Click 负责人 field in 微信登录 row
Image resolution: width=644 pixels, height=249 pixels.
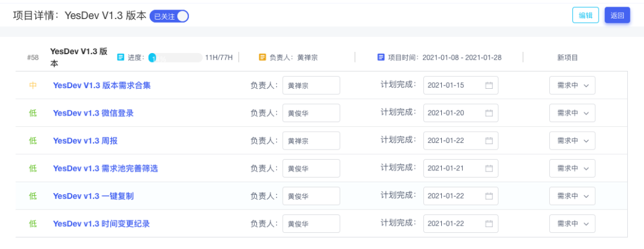311,113
